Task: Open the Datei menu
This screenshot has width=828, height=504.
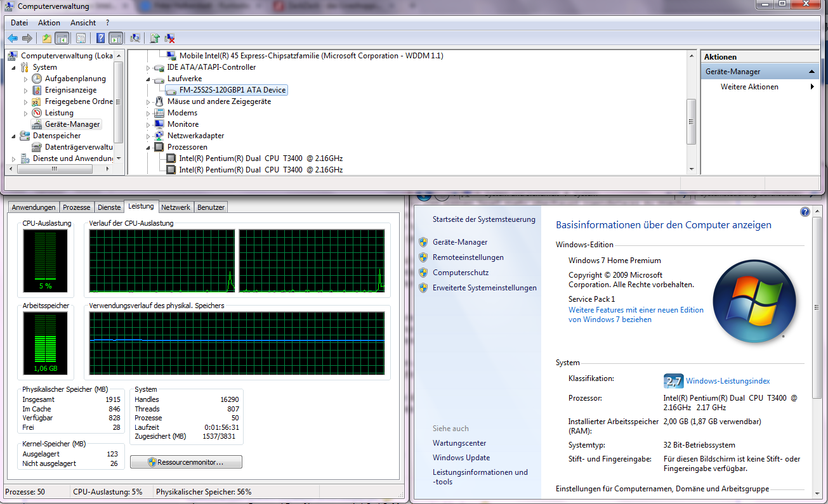Action: pyautogui.click(x=20, y=23)
